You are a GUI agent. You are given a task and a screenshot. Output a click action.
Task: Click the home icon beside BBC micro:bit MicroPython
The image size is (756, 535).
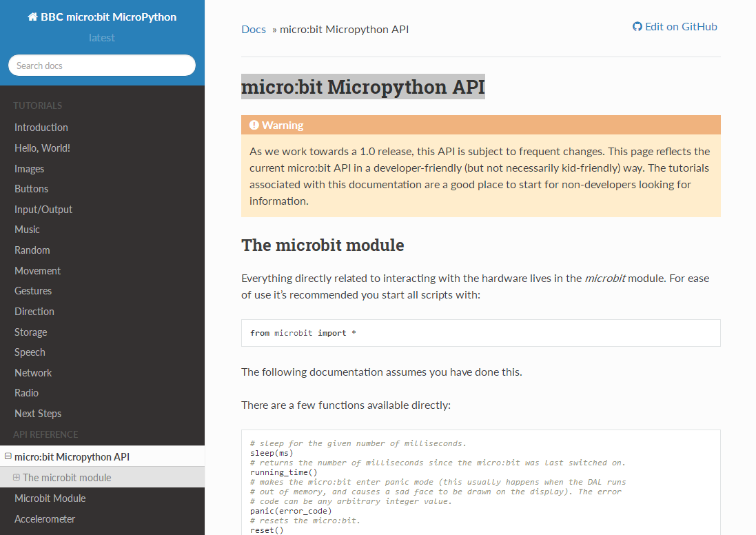point(32,16)
